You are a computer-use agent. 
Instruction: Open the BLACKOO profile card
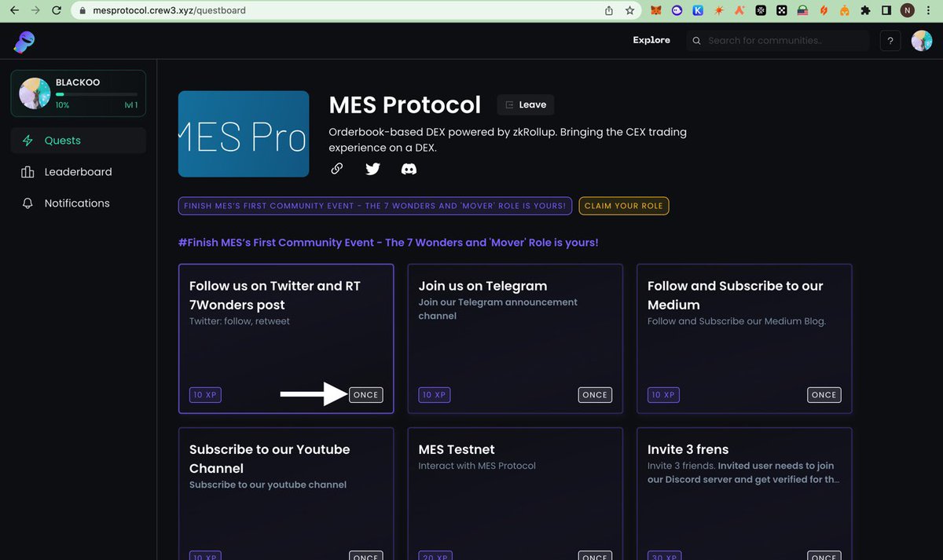[79, 93]
